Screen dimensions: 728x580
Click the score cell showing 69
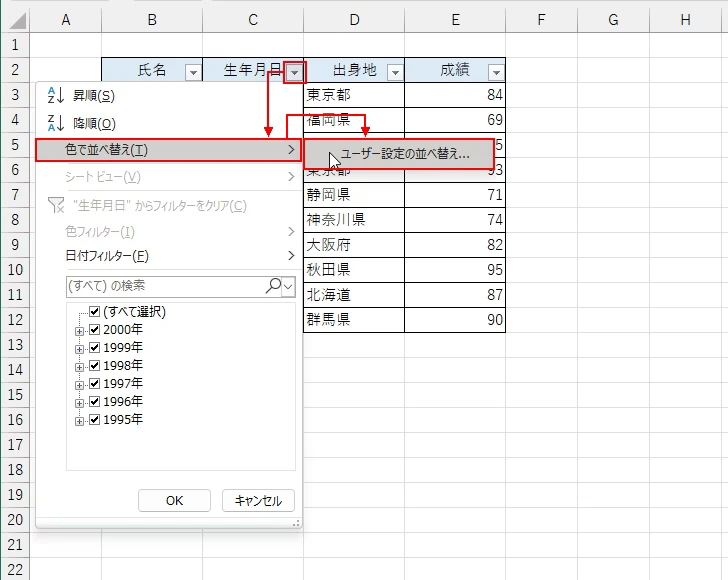[x=455, y=120]
